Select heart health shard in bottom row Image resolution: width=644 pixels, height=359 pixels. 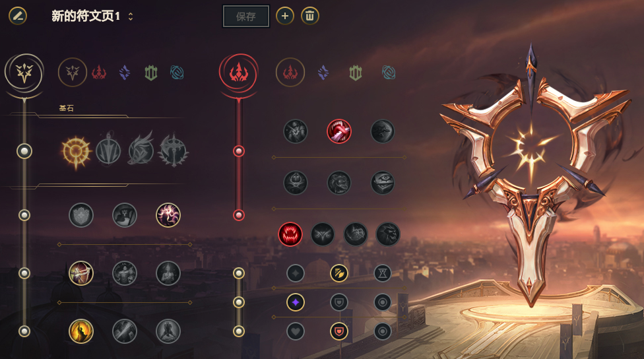[x=296, y=331]
